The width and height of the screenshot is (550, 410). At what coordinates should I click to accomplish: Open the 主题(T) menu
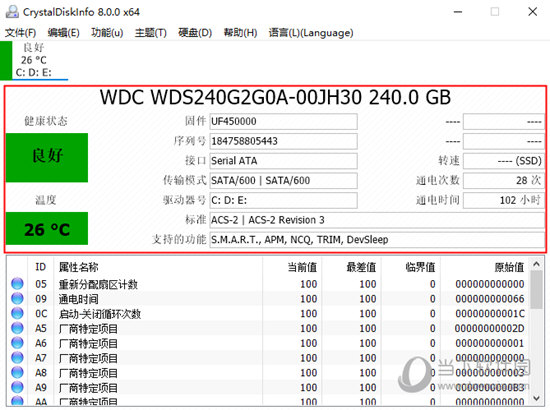point(150,33)
